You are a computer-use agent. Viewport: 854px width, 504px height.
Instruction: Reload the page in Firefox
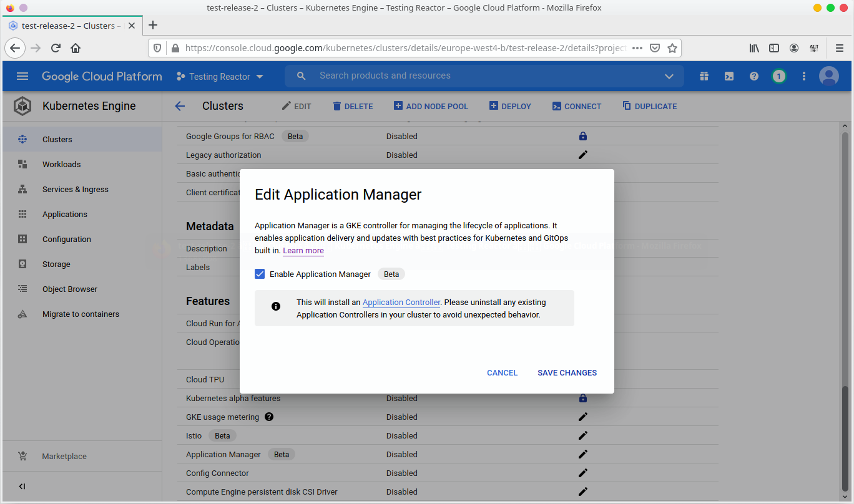click(x=56, y=48)
